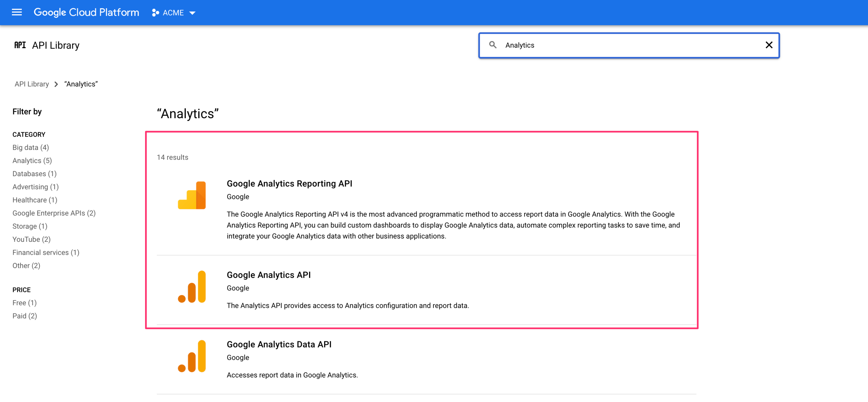Click the breadcrumb chevron after API Library
The width and height of the screenshot is (868, 402).
56,84
